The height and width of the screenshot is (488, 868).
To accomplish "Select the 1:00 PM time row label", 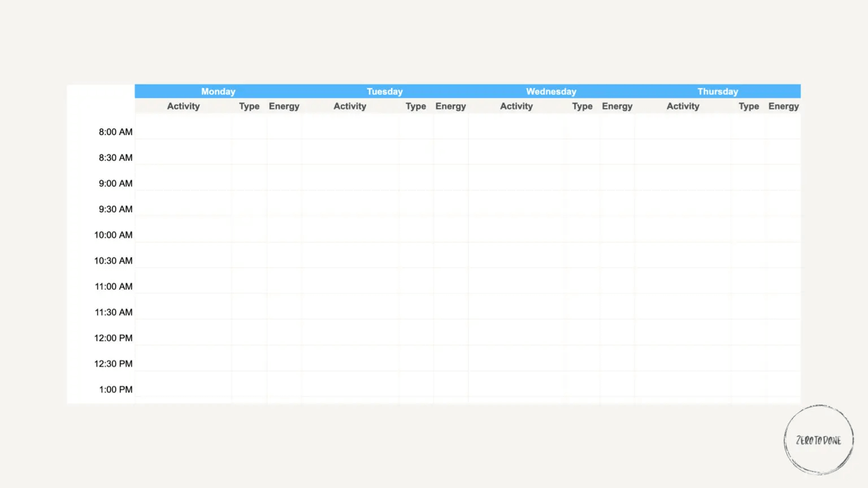I will 115,389.
